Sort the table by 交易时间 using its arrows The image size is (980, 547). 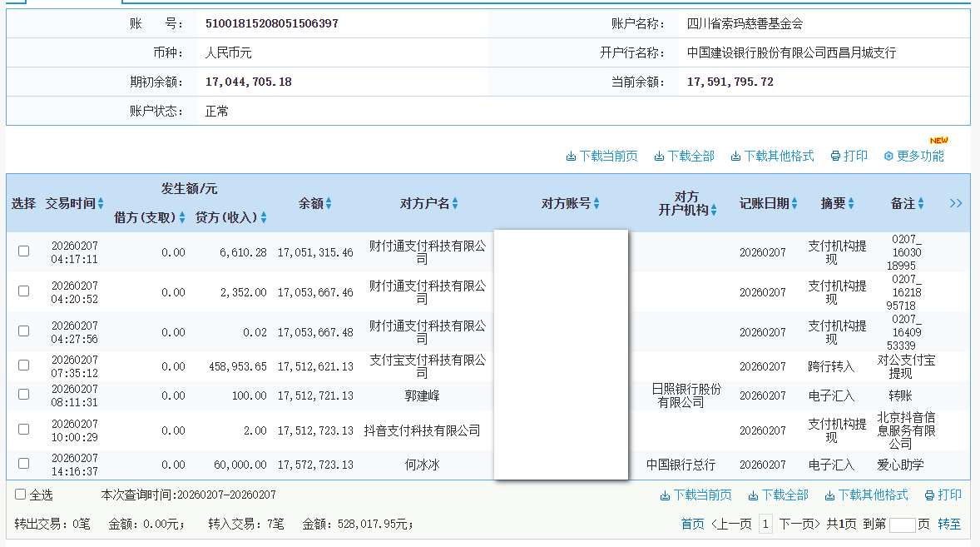click(101, 202)
